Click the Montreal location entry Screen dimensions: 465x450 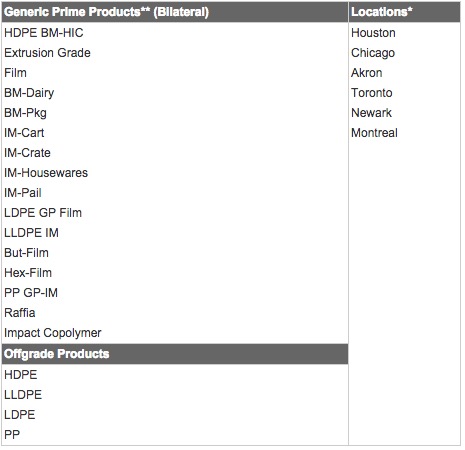point(374,133)
